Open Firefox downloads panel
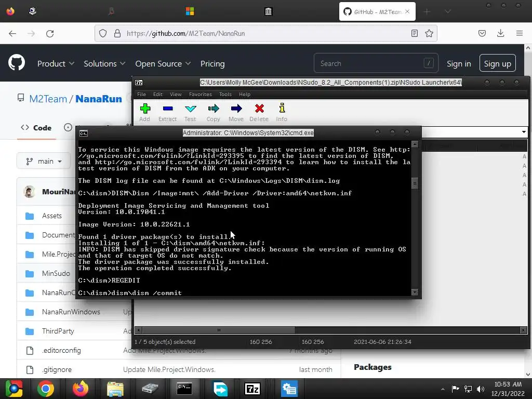This screenshot has height=399, width=532. 500,33
